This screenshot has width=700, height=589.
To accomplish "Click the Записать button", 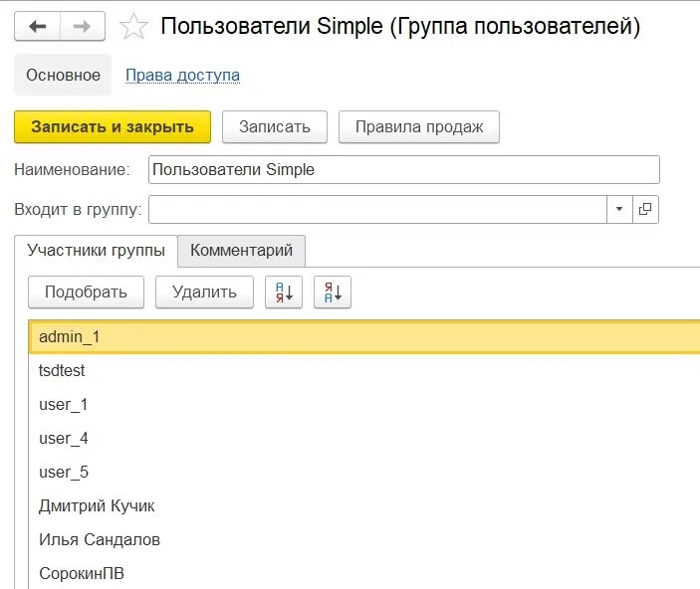I will [x=274, y=127].
